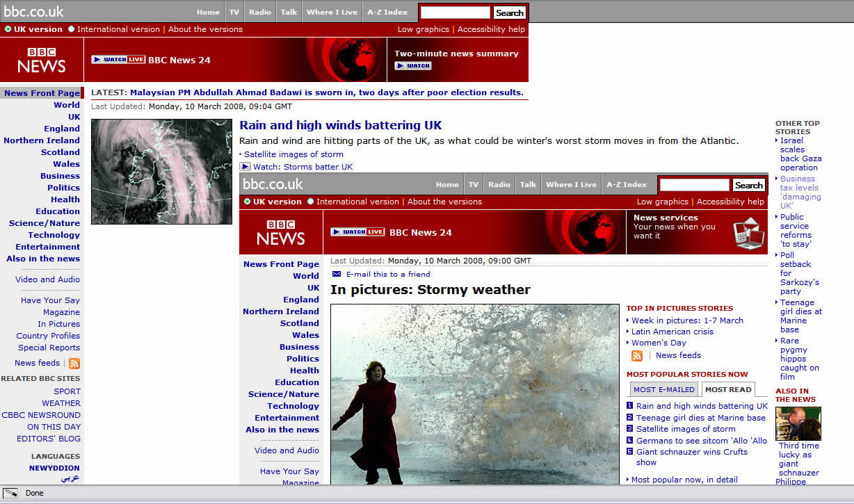This screenshot has width=854, height=504.
Task: Click the status bar icon left of Done
Action: pos(10,493)
